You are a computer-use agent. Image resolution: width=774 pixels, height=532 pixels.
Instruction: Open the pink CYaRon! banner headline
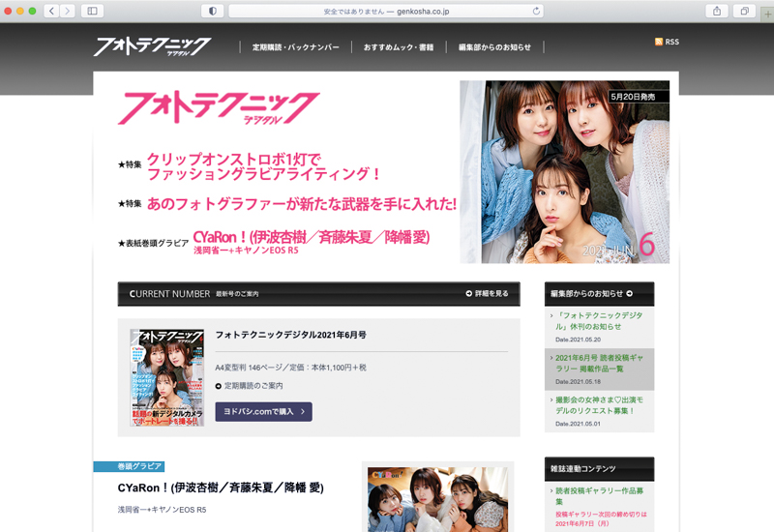(x=312, y=237)
